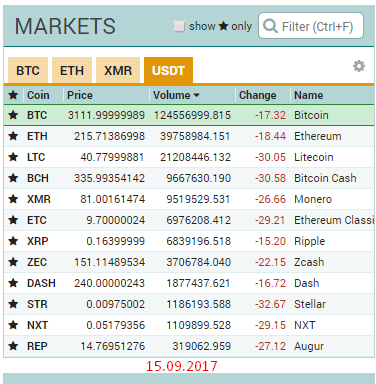
Task: Open the Augur name entry
Action: tap(309, 346)
